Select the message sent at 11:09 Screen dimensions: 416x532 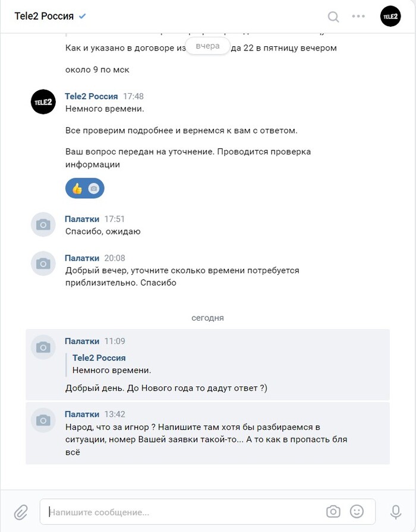(x=207, y=365)
